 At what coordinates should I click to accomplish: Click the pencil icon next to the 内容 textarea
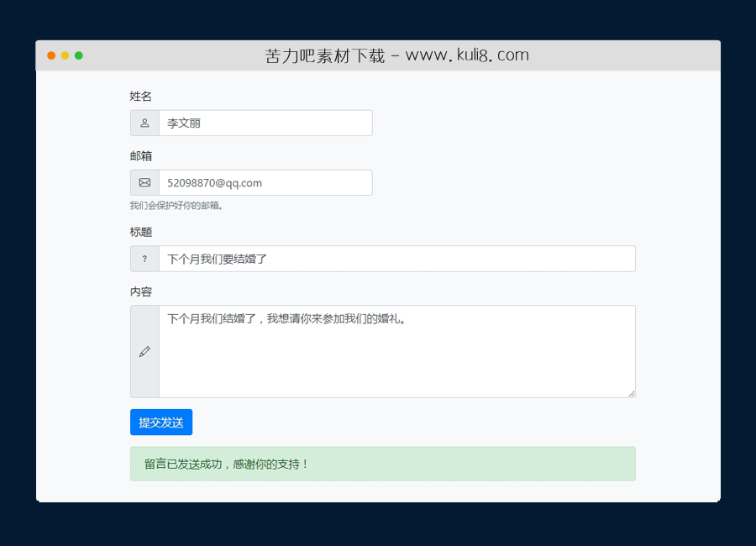click(144, 351)
